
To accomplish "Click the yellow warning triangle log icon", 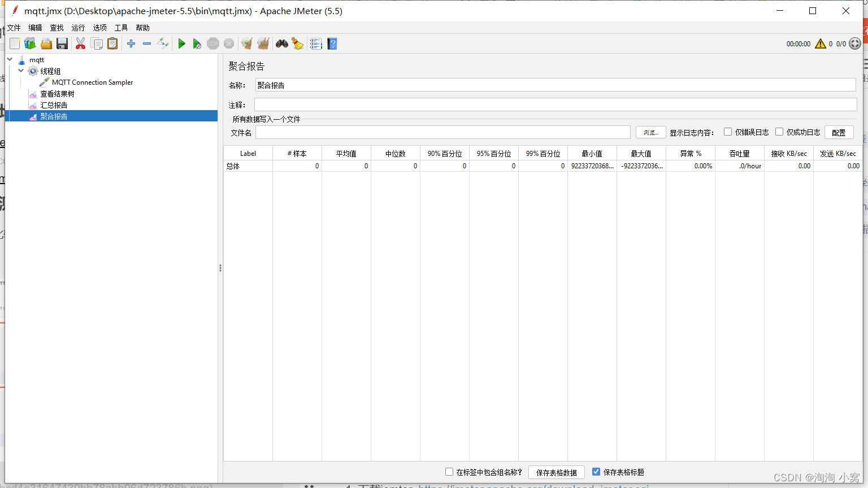I will tap(821, 43).
